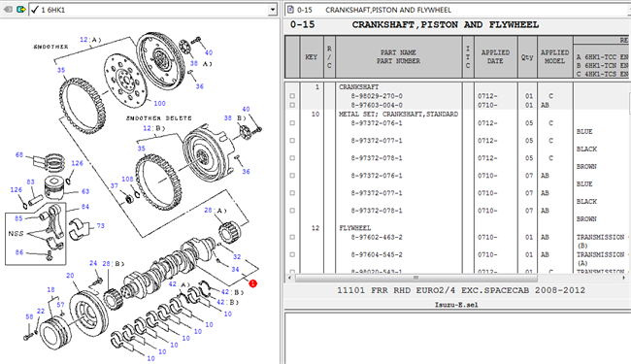631x364 pixels.
Task: Select part callout 100 on flywheel diagram
Action: [160, 103]
